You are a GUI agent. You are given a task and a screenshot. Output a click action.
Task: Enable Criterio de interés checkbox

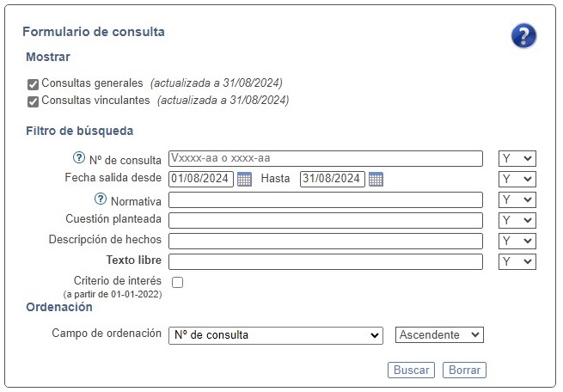(x=177, y=282)
